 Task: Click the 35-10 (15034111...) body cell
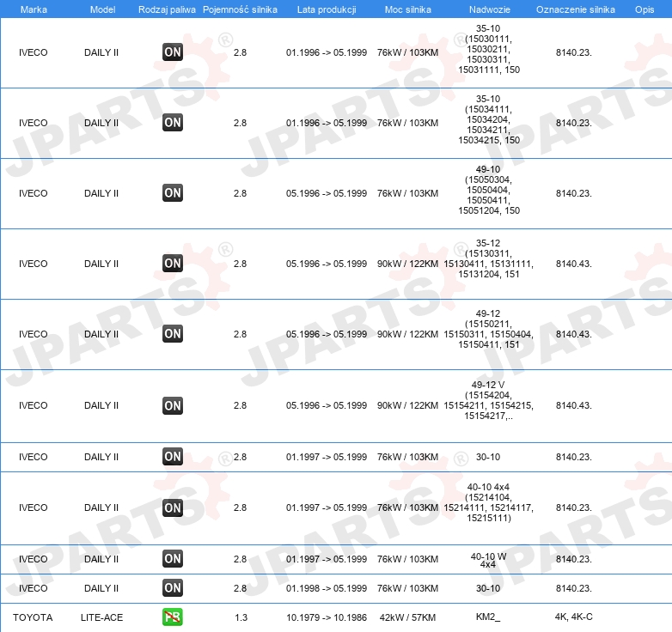pos(489,119)
